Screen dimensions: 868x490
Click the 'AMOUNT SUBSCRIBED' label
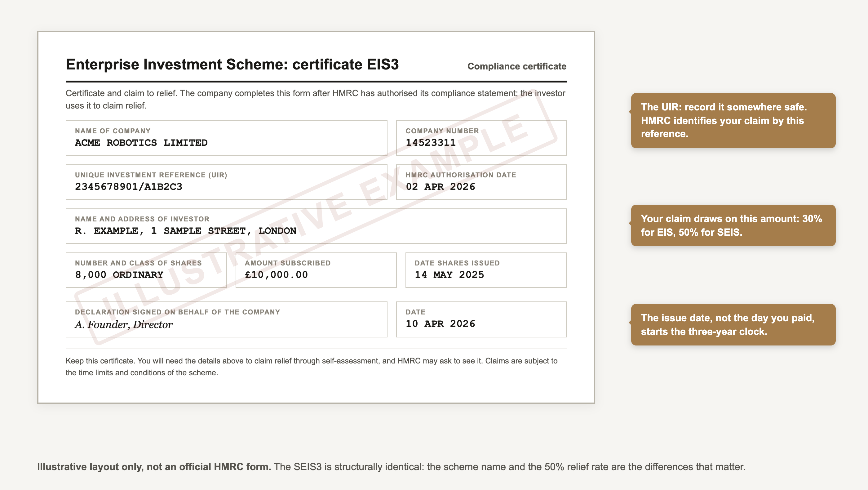(287, 263)
